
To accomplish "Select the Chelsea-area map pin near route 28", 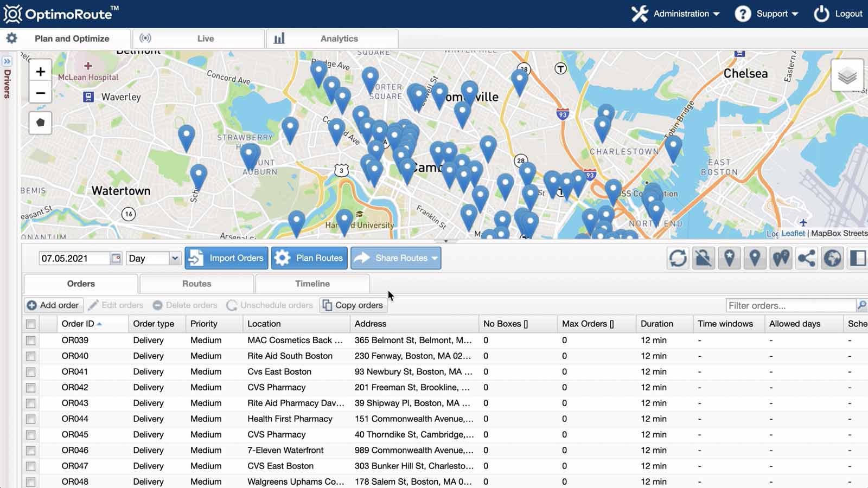I will [x=520, y=82].
